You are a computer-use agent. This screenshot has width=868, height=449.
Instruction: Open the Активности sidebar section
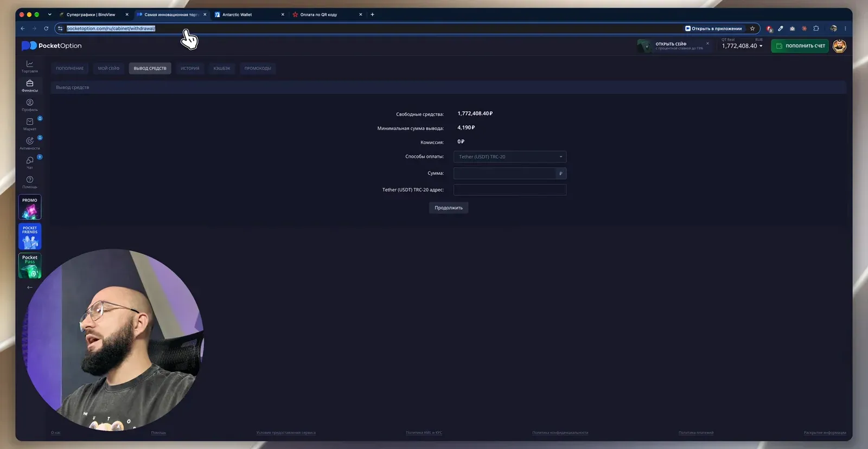click(30, 143)
